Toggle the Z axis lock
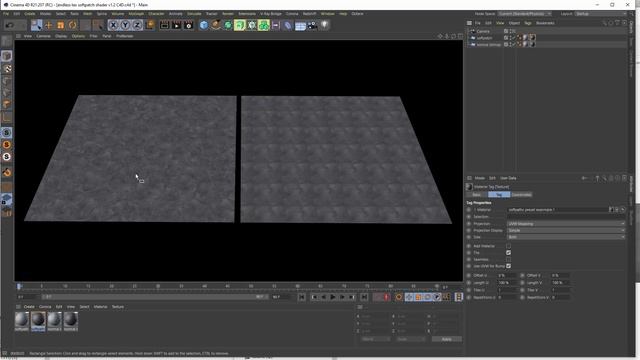Screen dimensions: 640x360 click(x=137, y=25)
